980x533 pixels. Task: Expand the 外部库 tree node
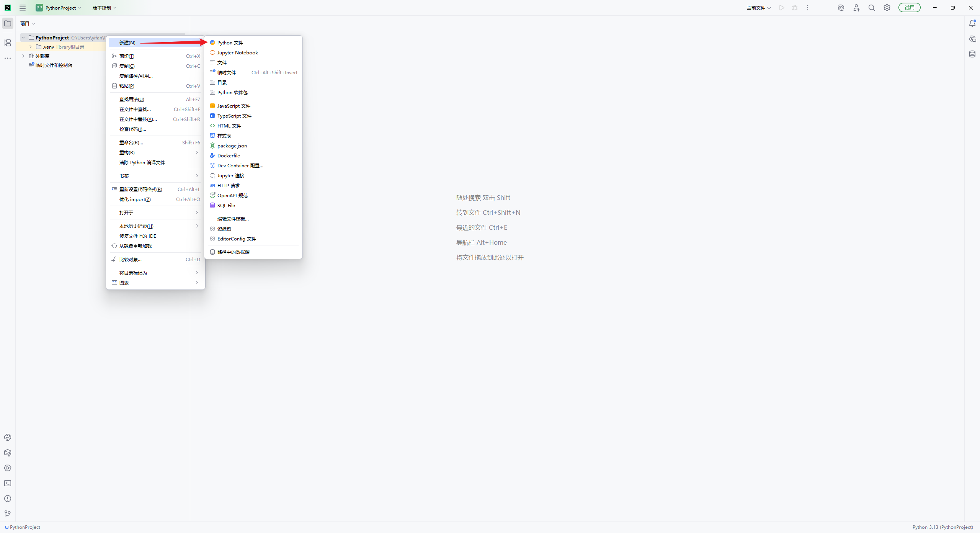coord(23,56)
